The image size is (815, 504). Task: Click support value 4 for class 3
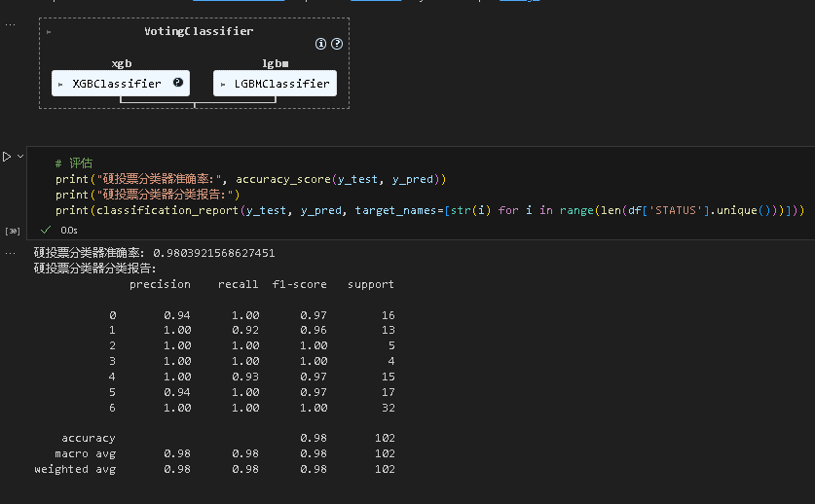(x=391, y=361)
